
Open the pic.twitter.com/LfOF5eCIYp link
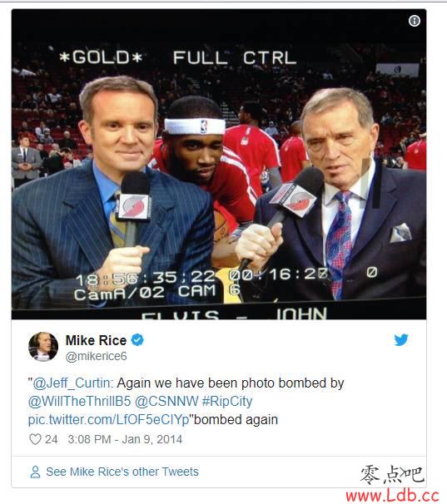108,420
